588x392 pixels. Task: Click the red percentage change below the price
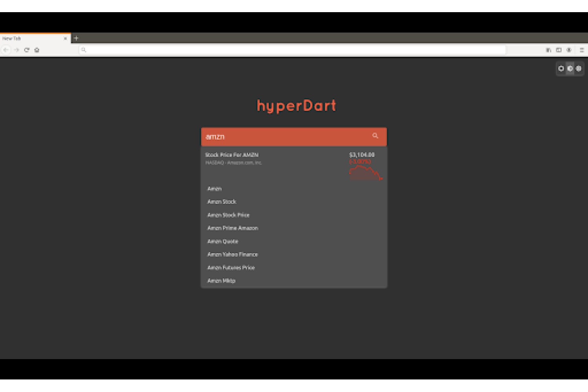pyautogui.click(x=360, y=162)
